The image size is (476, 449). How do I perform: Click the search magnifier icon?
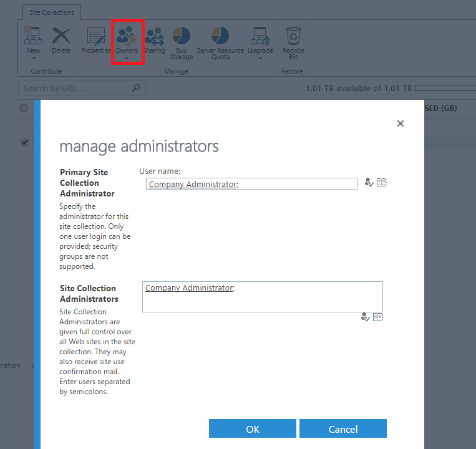click(x=136, y=88)
